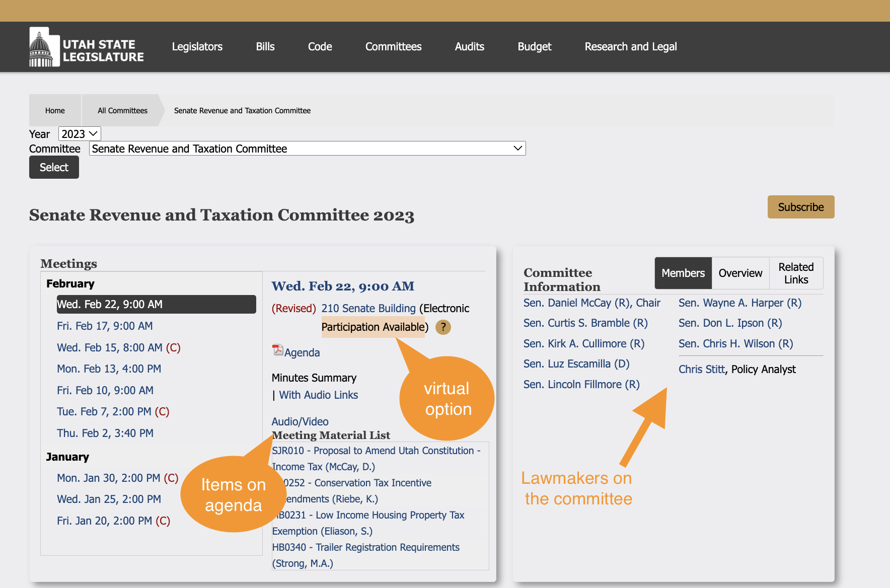Open the Agenda link
The height and width of the screenshot is (588, 890).
302,353
